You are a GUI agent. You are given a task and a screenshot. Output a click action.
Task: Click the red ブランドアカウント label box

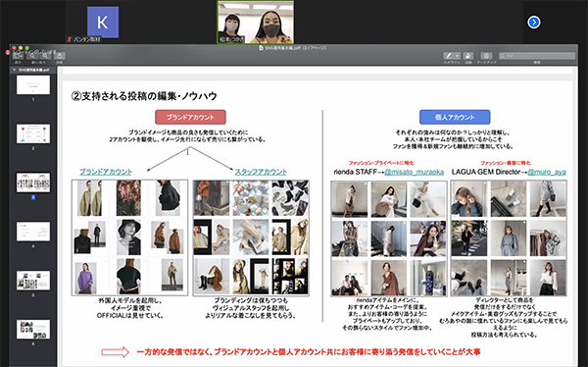[x=190, y=117]
